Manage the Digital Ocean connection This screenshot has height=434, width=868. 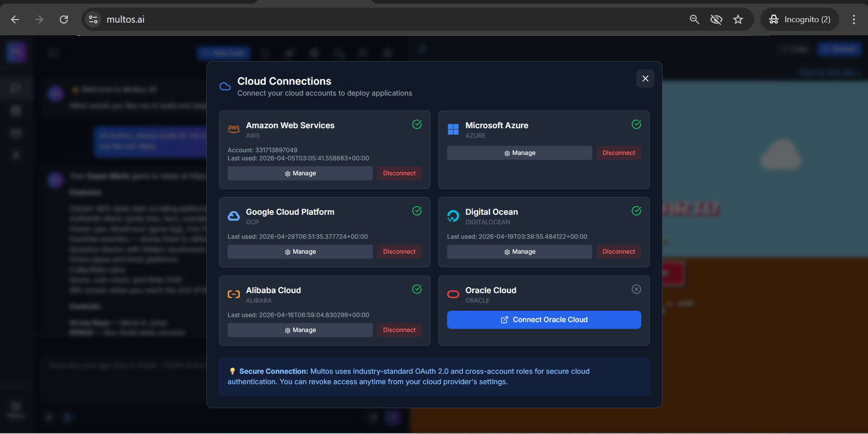(520, 252)
